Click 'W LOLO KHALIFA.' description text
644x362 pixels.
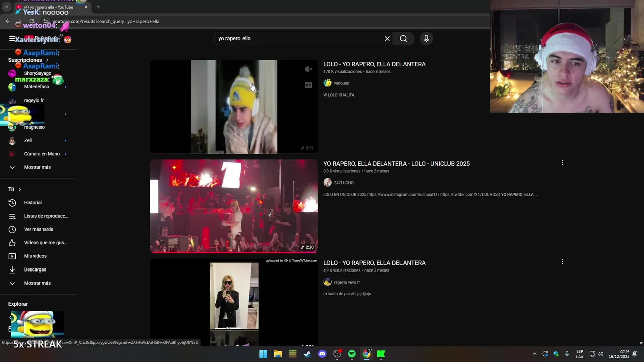point(339,95)
